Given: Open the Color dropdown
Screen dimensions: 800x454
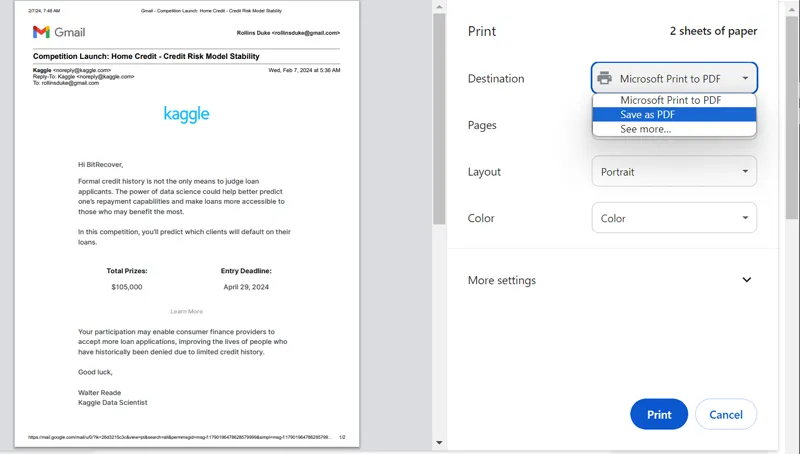Looking at the screenshot, I should click(674, 218).
